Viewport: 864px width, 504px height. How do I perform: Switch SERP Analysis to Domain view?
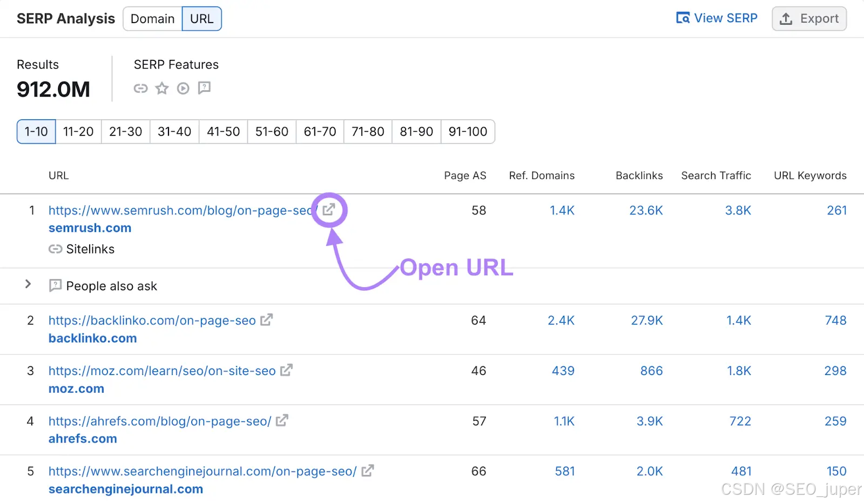[153, 19]
